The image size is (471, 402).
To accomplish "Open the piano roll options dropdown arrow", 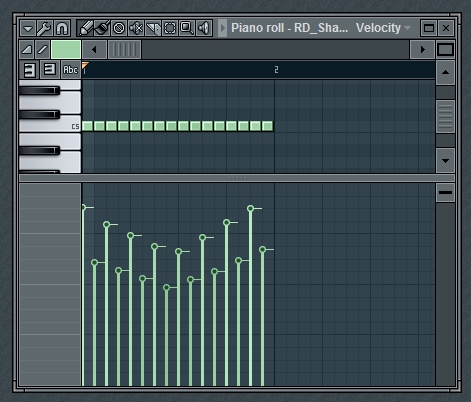I will click(x=28, y=28).
